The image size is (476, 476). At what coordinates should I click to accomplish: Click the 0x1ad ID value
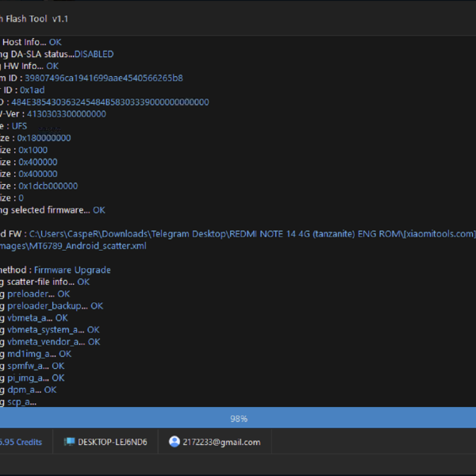[33, 90]
